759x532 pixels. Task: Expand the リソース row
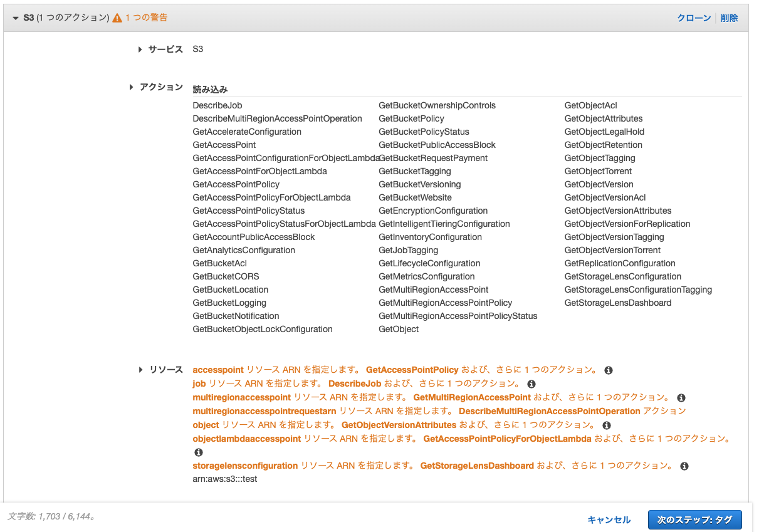click(x=140, y=370)
